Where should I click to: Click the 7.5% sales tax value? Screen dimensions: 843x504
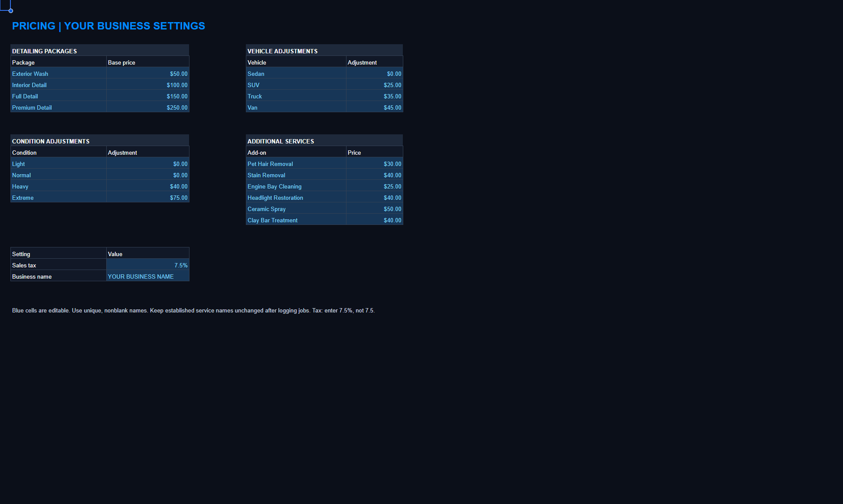(147, 265)
